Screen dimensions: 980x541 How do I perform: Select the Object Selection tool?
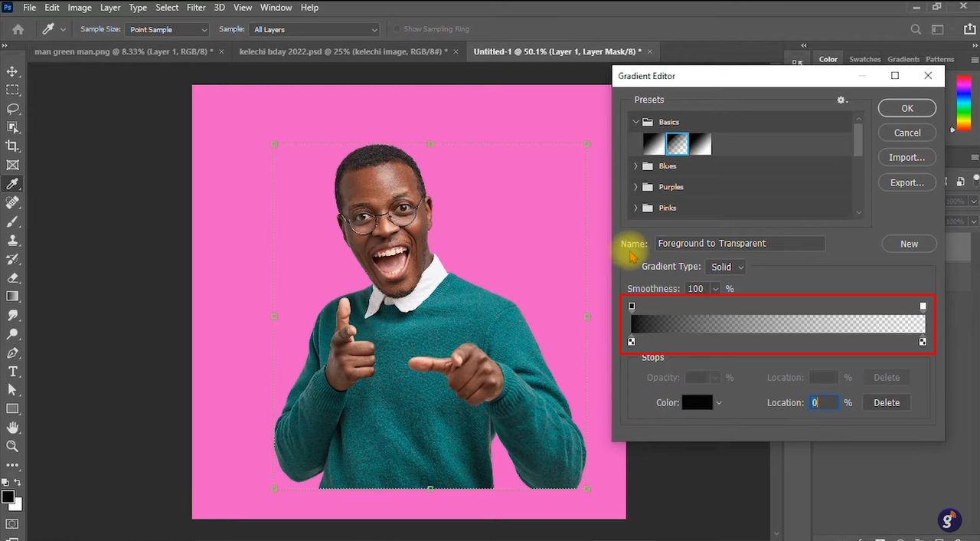pyautogui.click(x=12, y=127)
